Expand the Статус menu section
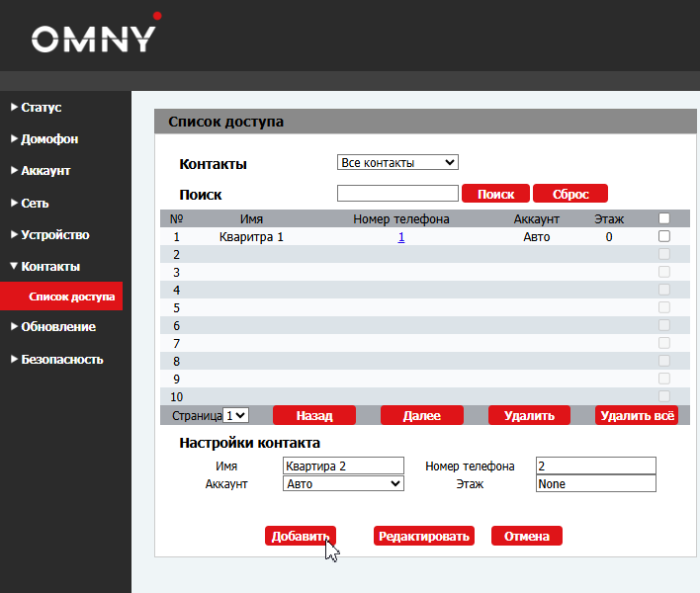The height and width of the screenshot is (593, 700). 42,107
